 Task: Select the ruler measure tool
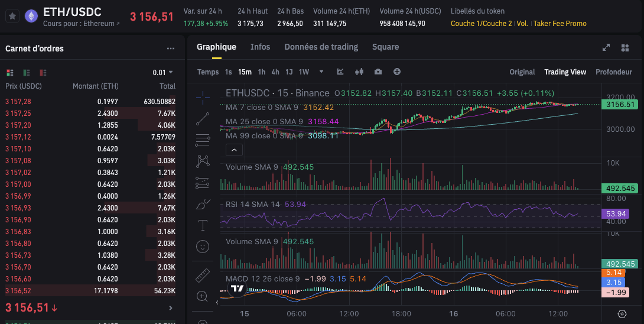pyautogui.click(x=203, y=275)
